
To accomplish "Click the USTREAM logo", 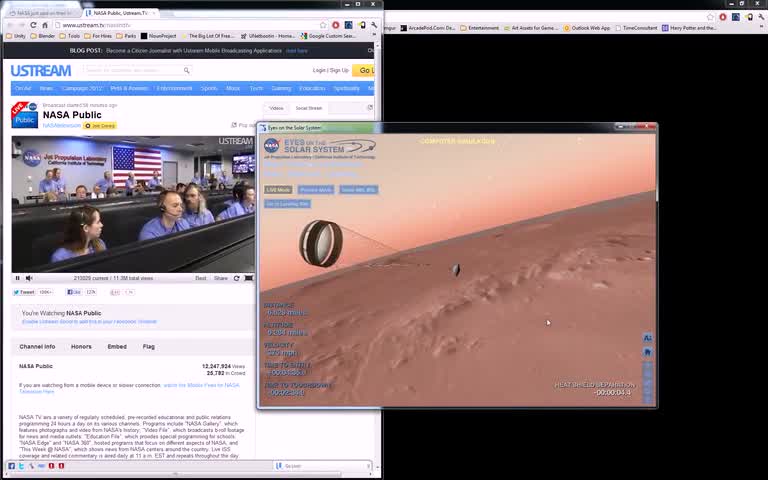I will [x=41, y=71].
